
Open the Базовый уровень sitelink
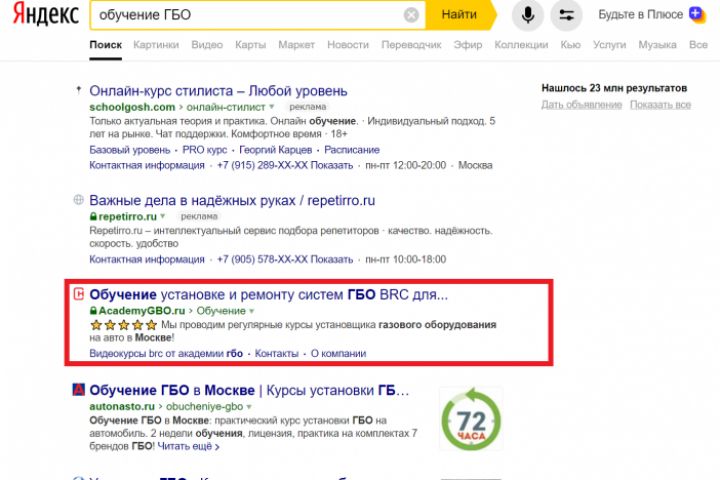tap(129, 150)
